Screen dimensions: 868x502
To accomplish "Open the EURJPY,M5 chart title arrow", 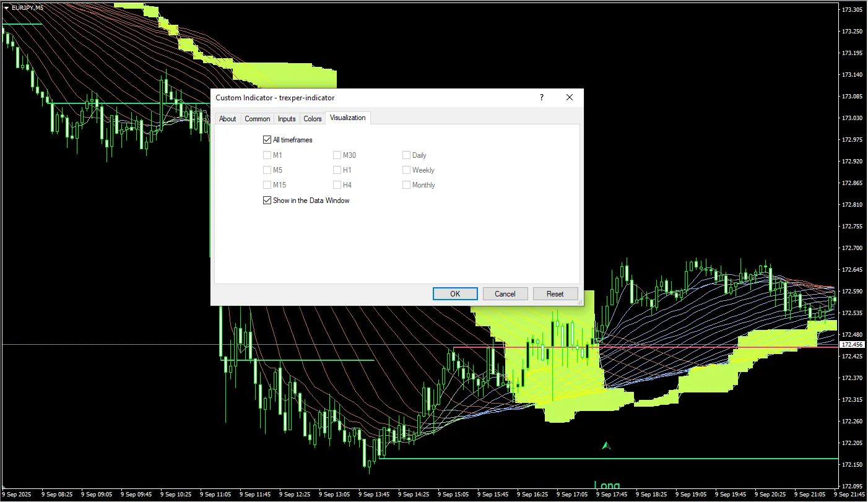I will 6,7.
